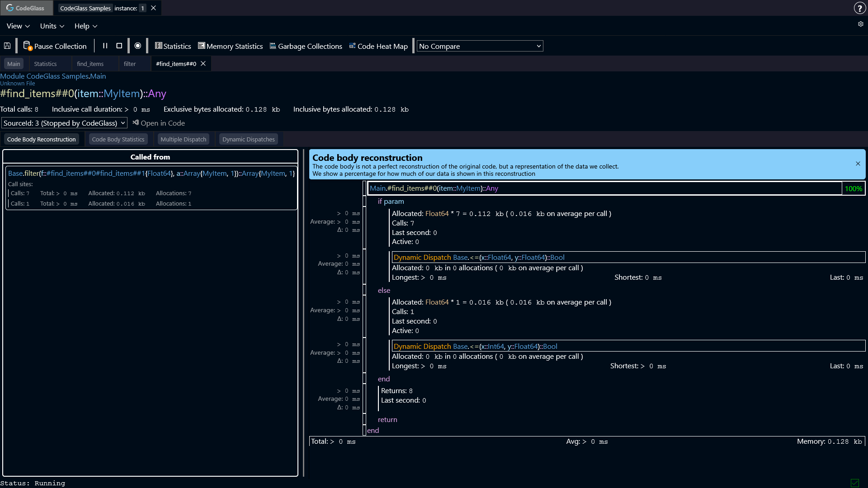Open the No Compare dropdown

click(x=479, y=46)
